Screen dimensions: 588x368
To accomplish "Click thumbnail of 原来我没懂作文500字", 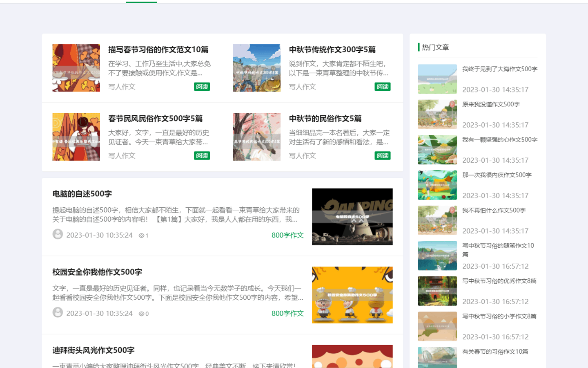I will coord(437,114).
